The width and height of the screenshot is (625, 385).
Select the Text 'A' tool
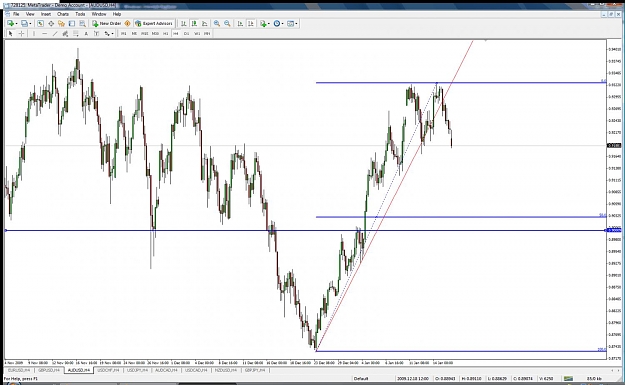pyautogui.click(x=86, y=34)
